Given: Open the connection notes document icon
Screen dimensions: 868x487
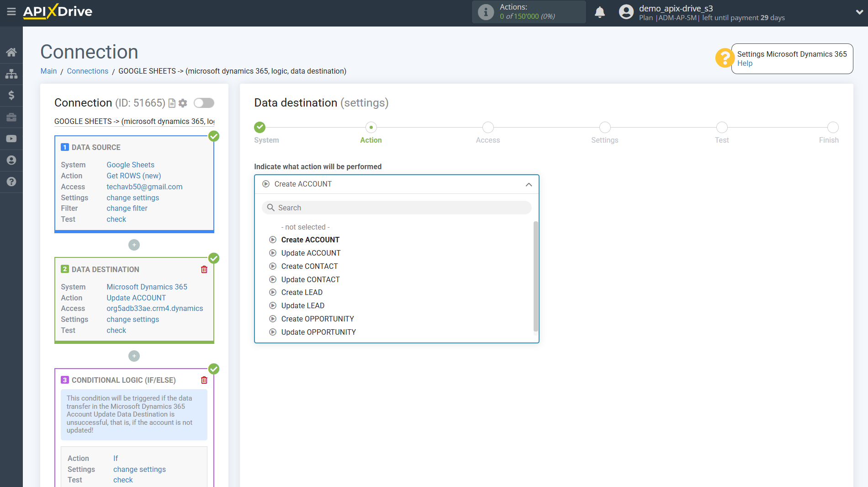Looking at the screenshot, I should point(172,103).
